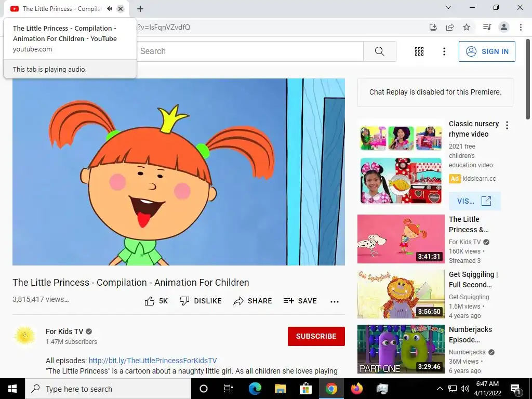Screen dimensions: 532x399
Task: Open the ad's three-dot options menu
Action: 507,125
